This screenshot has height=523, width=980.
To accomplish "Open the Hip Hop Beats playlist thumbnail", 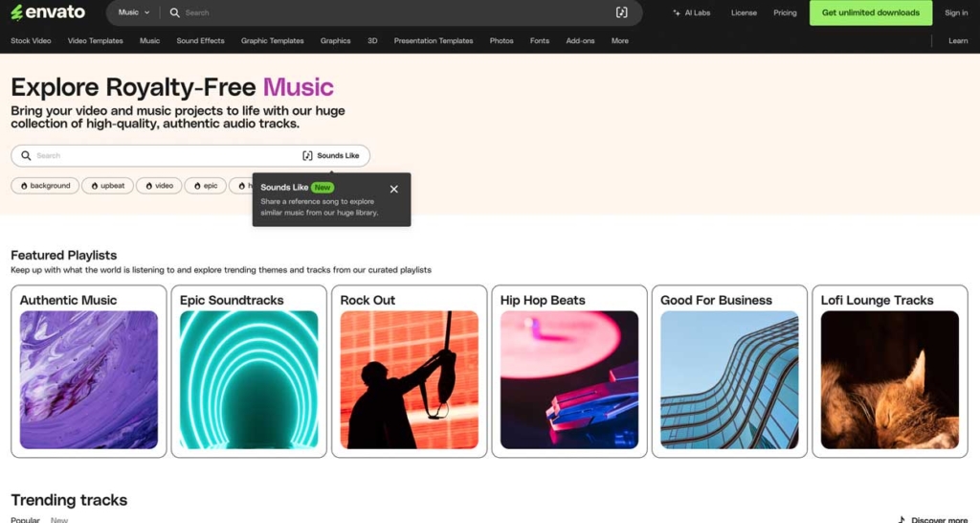I will 568,379.
